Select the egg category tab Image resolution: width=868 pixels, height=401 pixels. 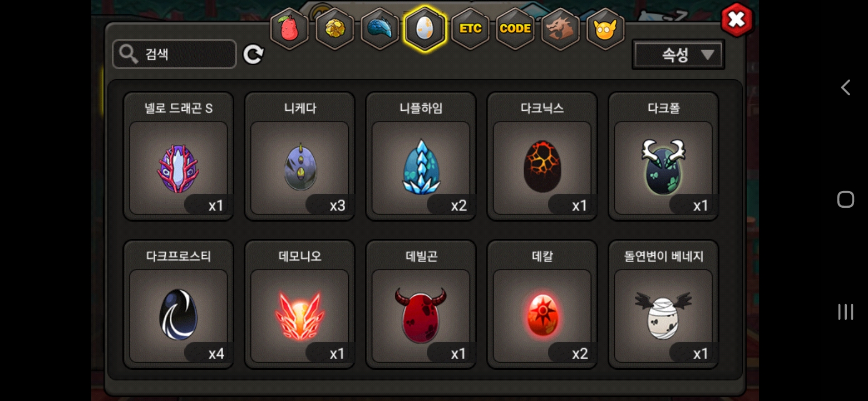(x=425, y=29)
